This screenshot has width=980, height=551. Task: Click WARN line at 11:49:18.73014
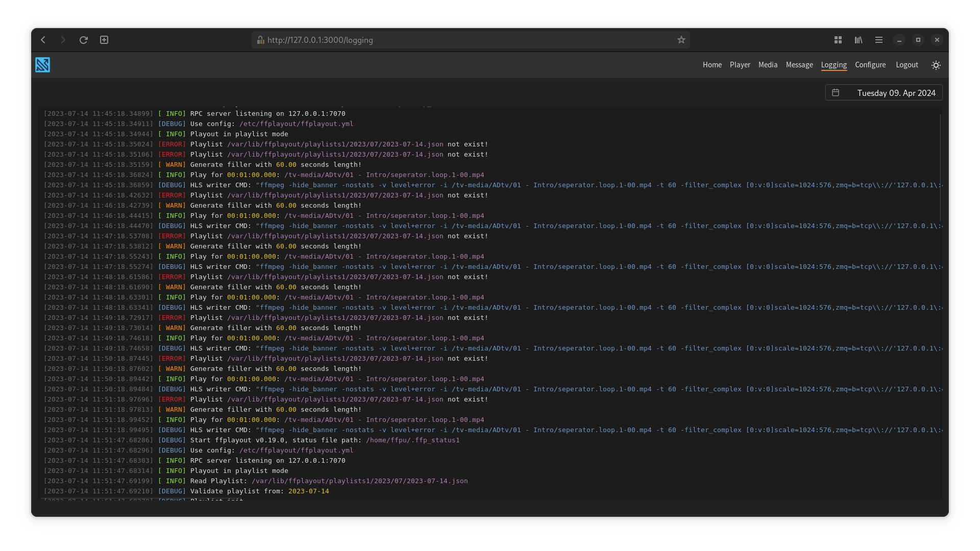pos(203,328)
